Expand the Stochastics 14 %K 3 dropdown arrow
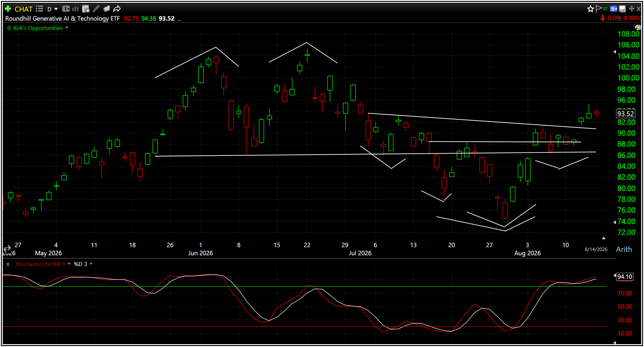The image size is (644, 347). click(x=69, y=264)
